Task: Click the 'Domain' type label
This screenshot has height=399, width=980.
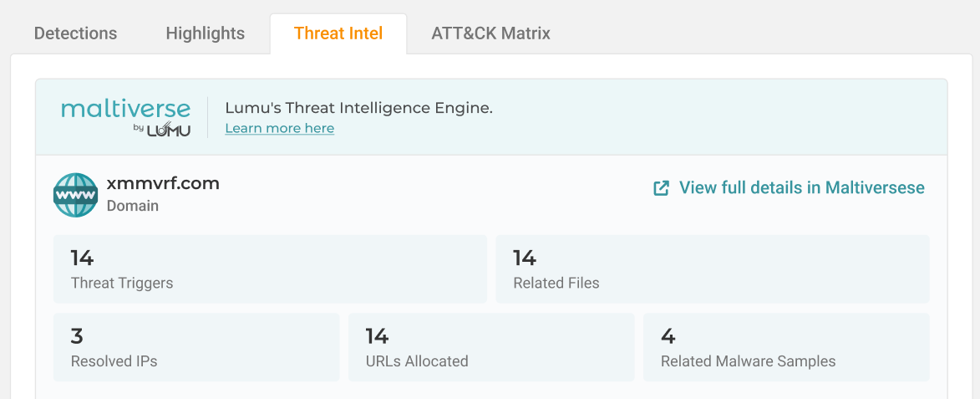Action: pos(133,205)
